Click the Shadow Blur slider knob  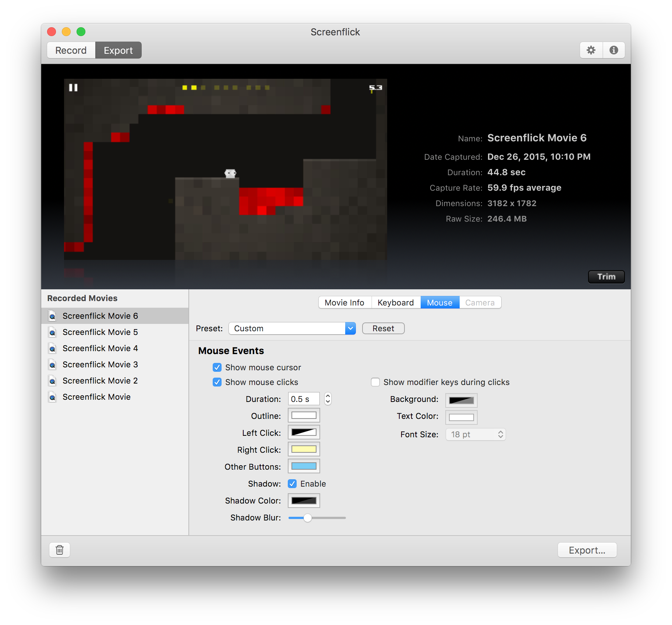308,518
